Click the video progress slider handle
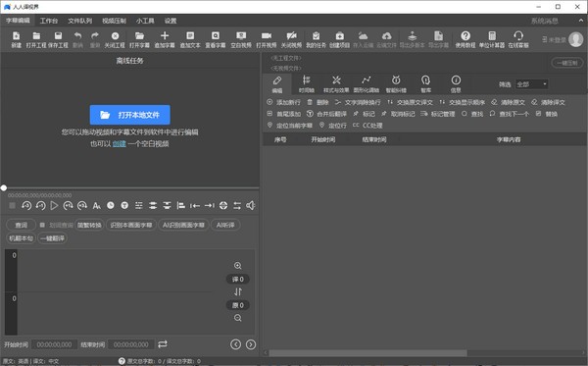 pyautogui.click(x=4, y=187)
